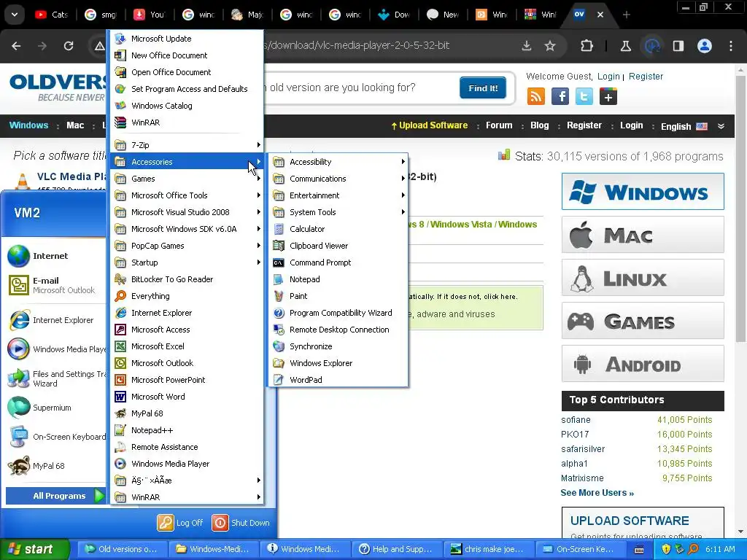Select the Games folder in All Programs
This screenshot has height=560, width=747.
pyautogui.click(x=187, y=179)
